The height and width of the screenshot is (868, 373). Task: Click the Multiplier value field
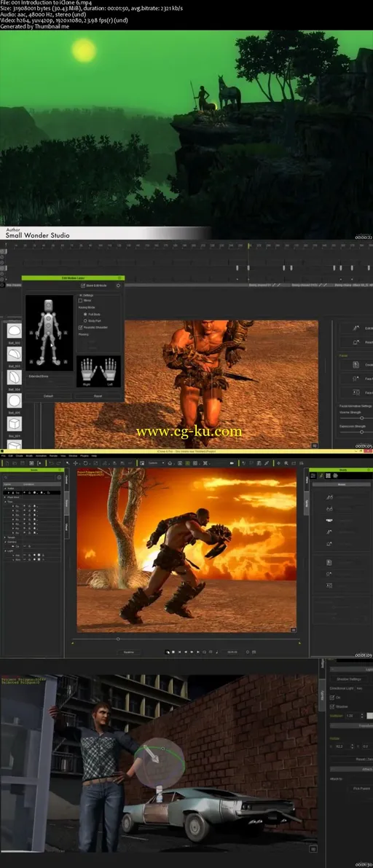pos(352,716)
